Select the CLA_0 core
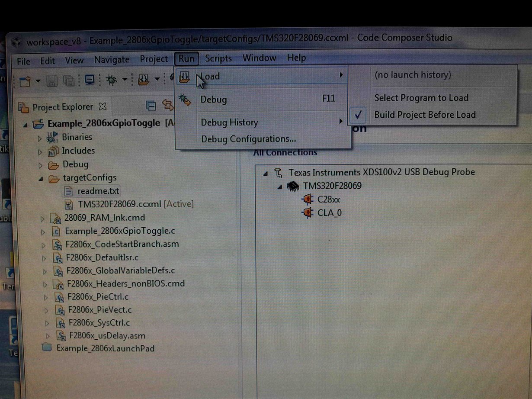Viewport: 532px width, 399px height. [x=330, y=213]
